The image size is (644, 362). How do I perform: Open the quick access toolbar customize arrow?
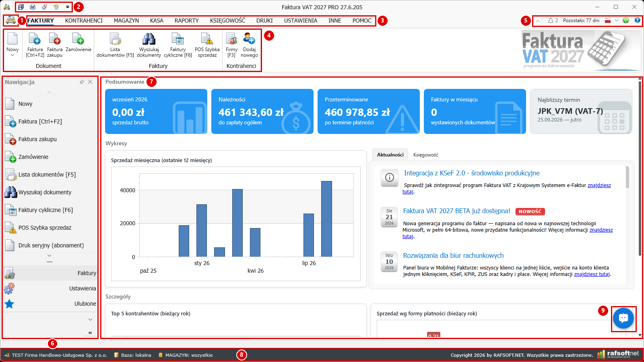(67, 7)
